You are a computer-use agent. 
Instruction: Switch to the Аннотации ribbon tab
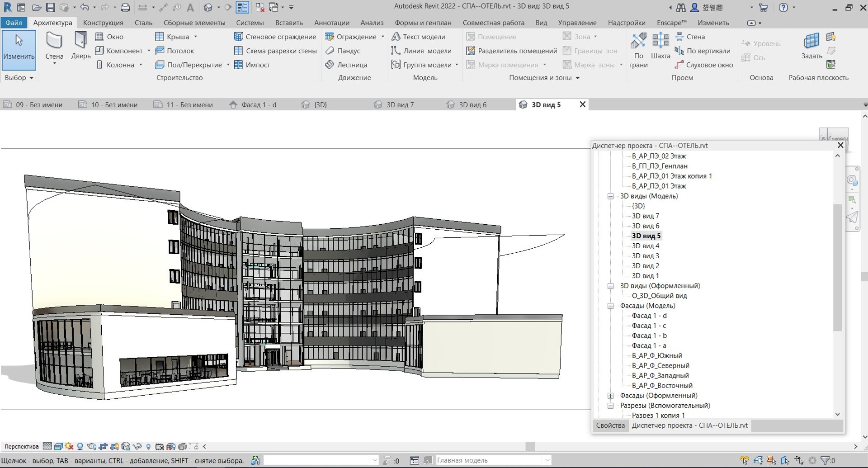coord(332,23)
